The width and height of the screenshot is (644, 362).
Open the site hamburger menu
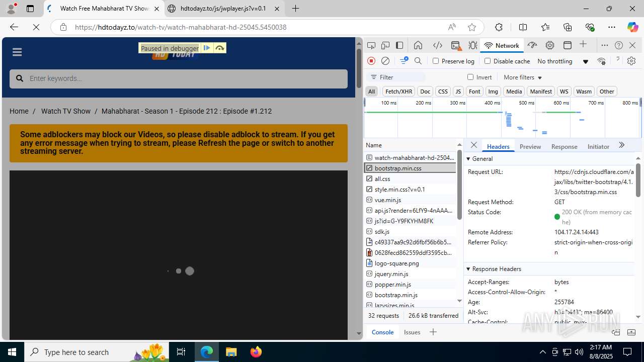click(17, 52)
